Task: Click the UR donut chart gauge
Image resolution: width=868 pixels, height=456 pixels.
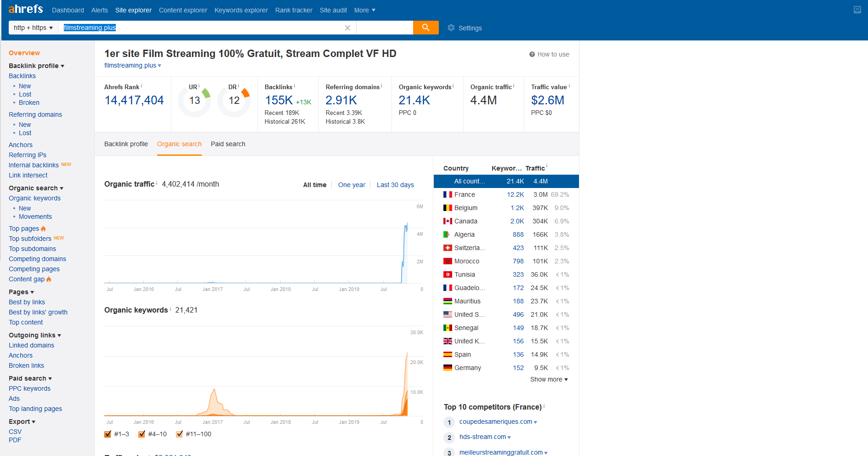Action: 194,101
